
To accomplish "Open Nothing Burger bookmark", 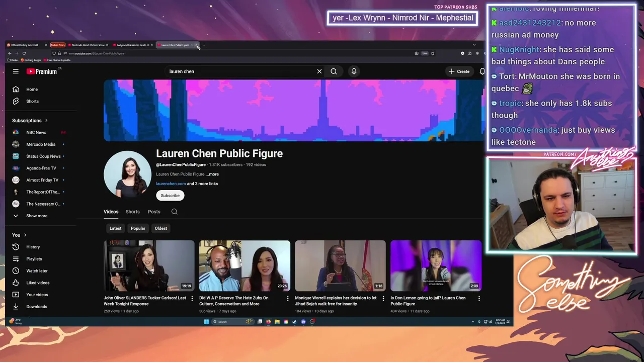I will [x=31, y=60].
